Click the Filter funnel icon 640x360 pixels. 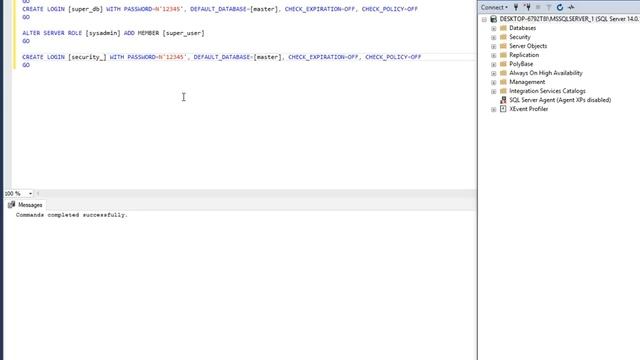[549, 7]
